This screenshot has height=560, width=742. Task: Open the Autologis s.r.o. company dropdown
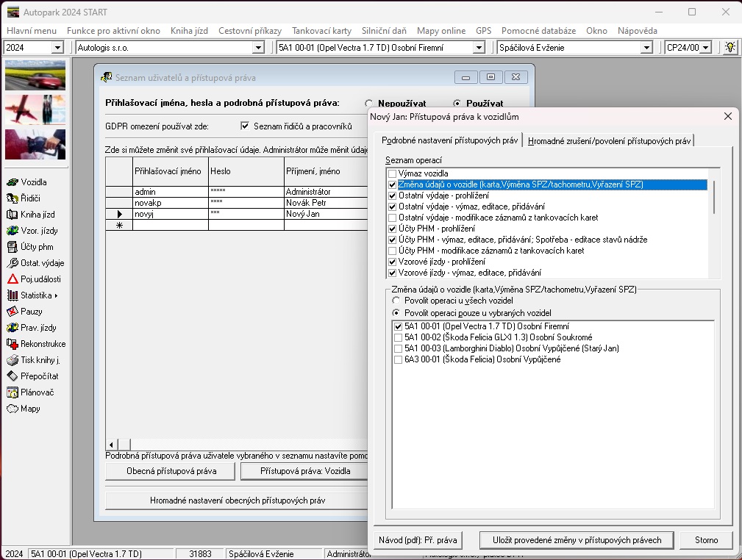click(258, 47)
